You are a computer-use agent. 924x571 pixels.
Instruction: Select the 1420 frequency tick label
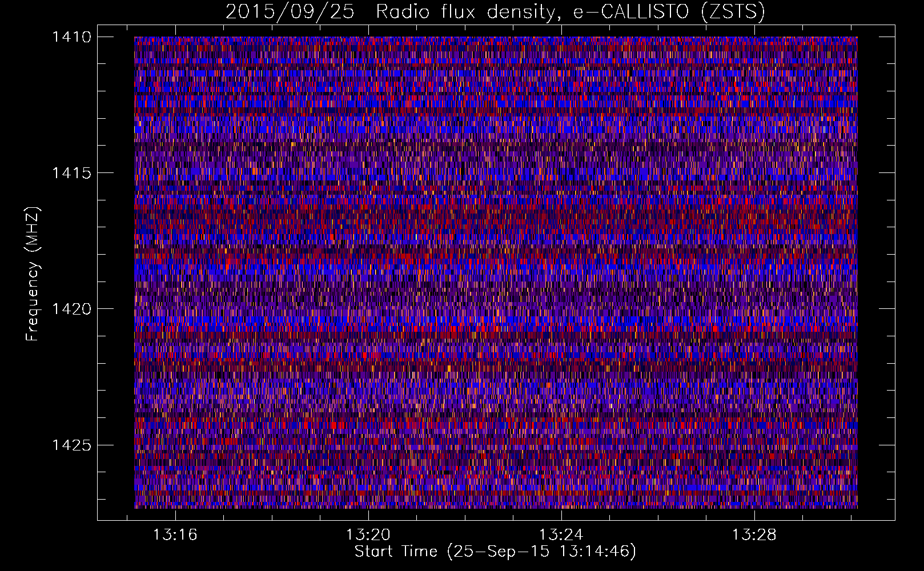71,309
